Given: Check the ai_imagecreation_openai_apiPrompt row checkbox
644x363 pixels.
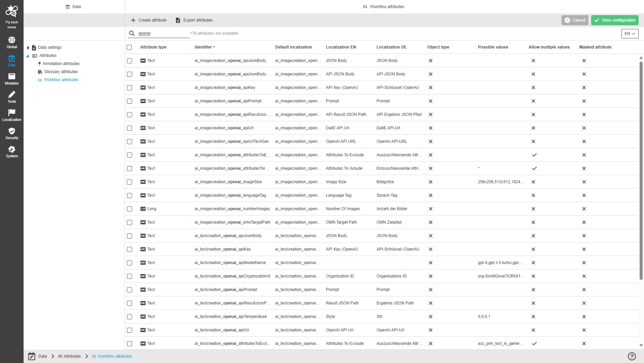Looking at the screenshot, I should click(130, 101).
